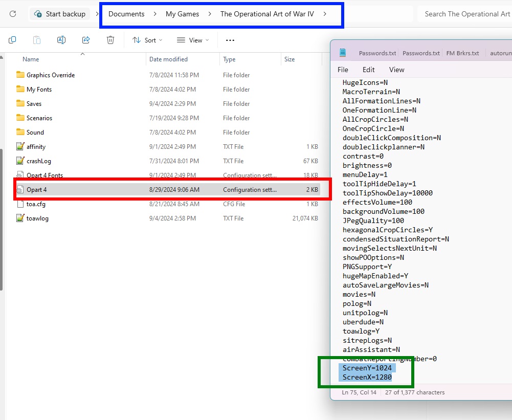Switch to autorun Notepad tab

(501, 53)
